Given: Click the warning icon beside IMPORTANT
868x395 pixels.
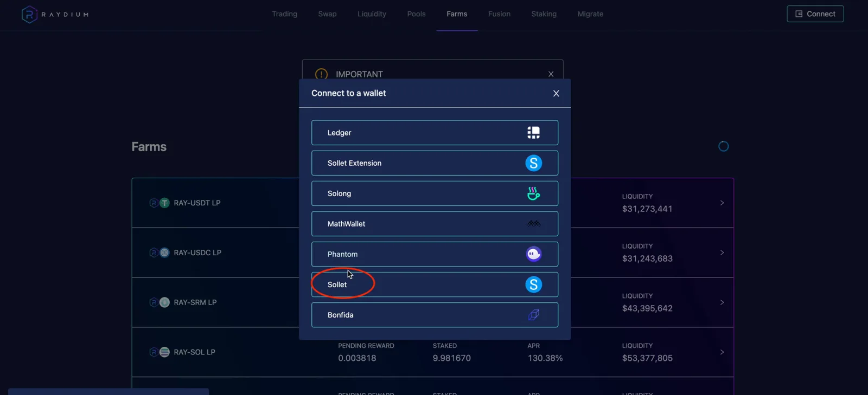Looking at the screenshot, I should [x=321, y=74].
